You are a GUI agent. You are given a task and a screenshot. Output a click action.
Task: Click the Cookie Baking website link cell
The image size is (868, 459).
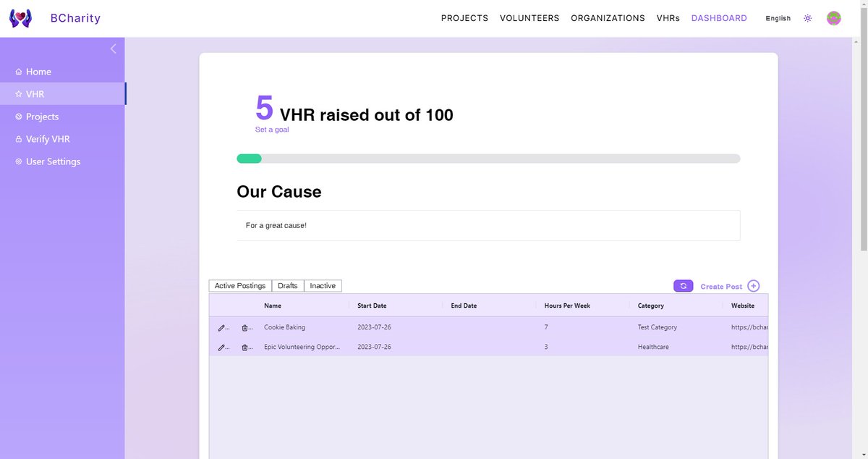(749, 327)
